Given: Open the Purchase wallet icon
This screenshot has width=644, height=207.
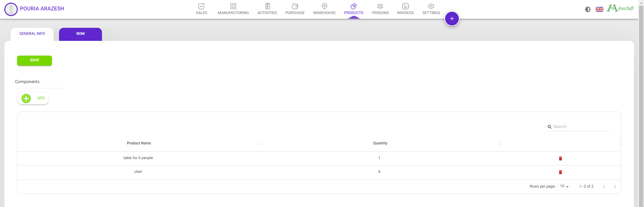Looking at the screenshot, I should click(295, 6).
